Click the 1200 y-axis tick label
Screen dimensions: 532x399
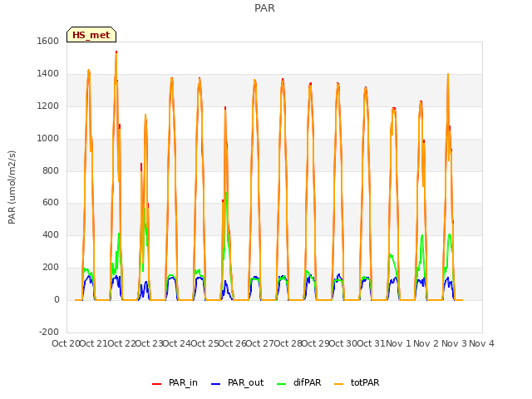coord(48,106)
